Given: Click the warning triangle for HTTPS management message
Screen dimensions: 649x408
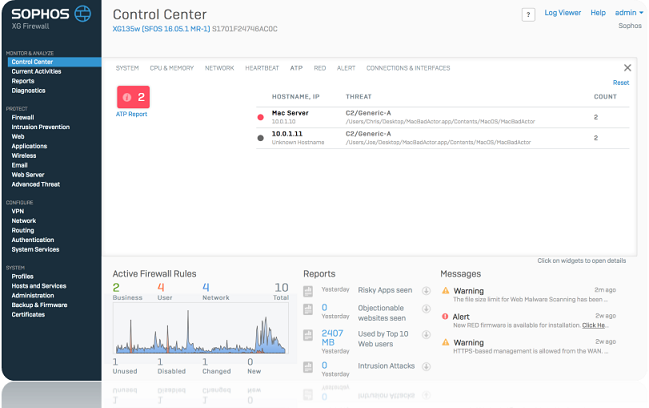Looking at the screenshot, I should coord(445,342).
